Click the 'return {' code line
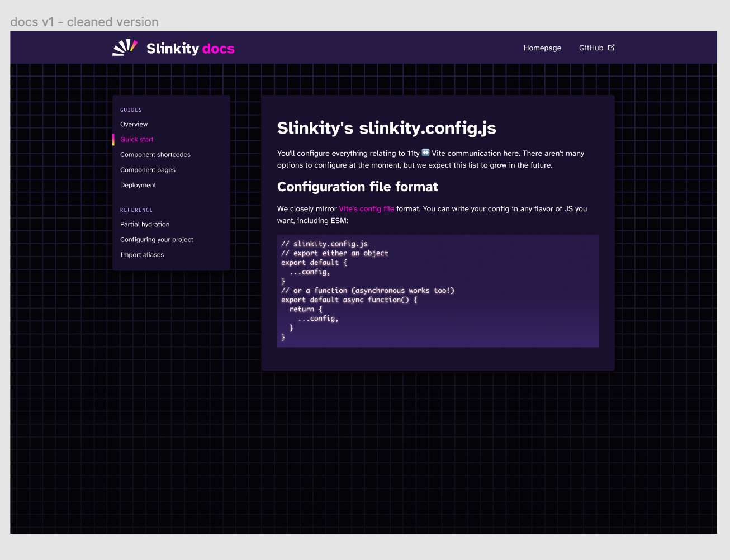 point(306,309)
